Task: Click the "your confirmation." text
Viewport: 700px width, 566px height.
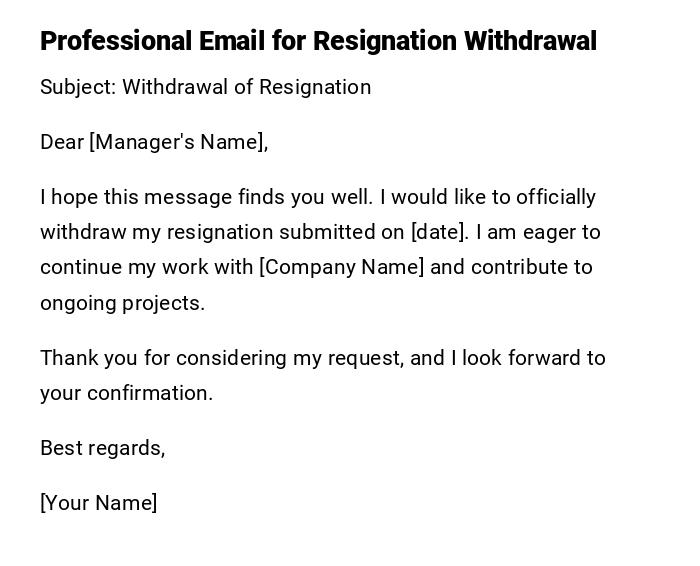Action: click(126, 393)
